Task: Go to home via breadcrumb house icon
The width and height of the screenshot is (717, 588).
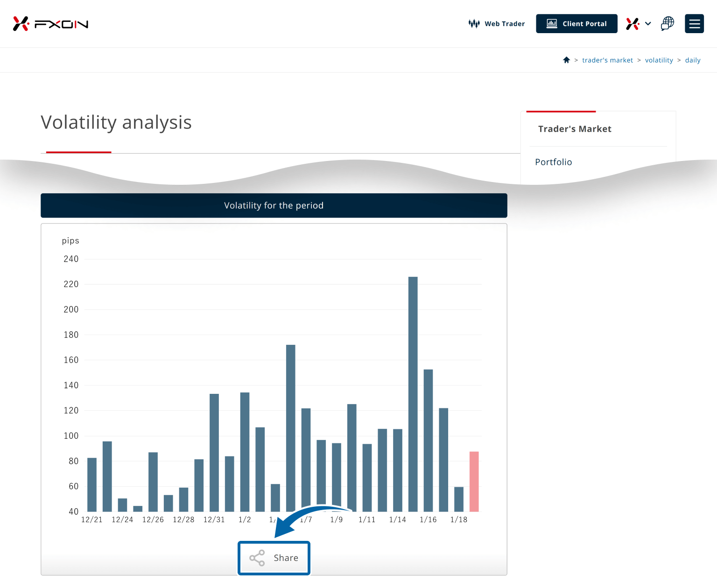Action: pyautogui.click(x=566, y=60)
